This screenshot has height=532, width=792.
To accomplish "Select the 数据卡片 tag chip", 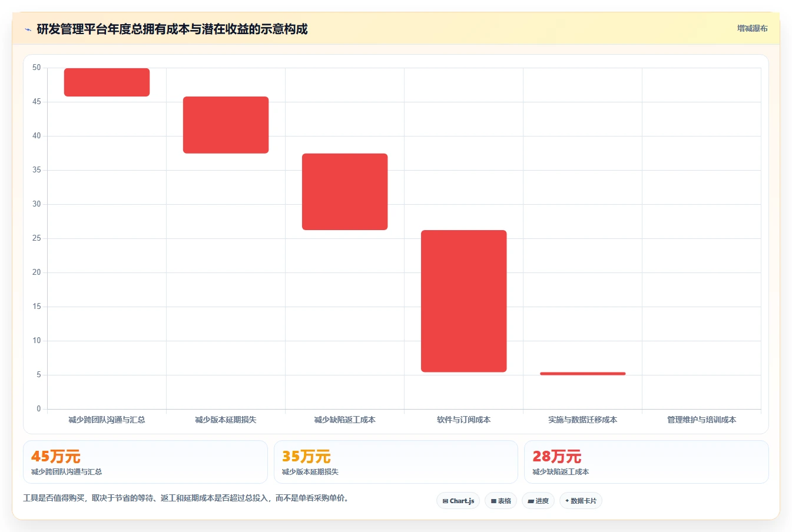I will (581, 501).
